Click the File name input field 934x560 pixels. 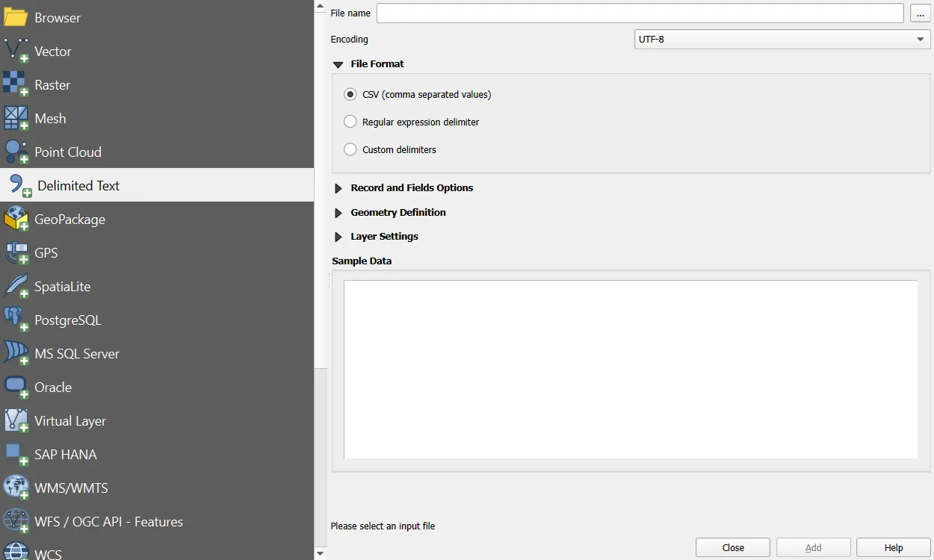click(x=640, y=13)
